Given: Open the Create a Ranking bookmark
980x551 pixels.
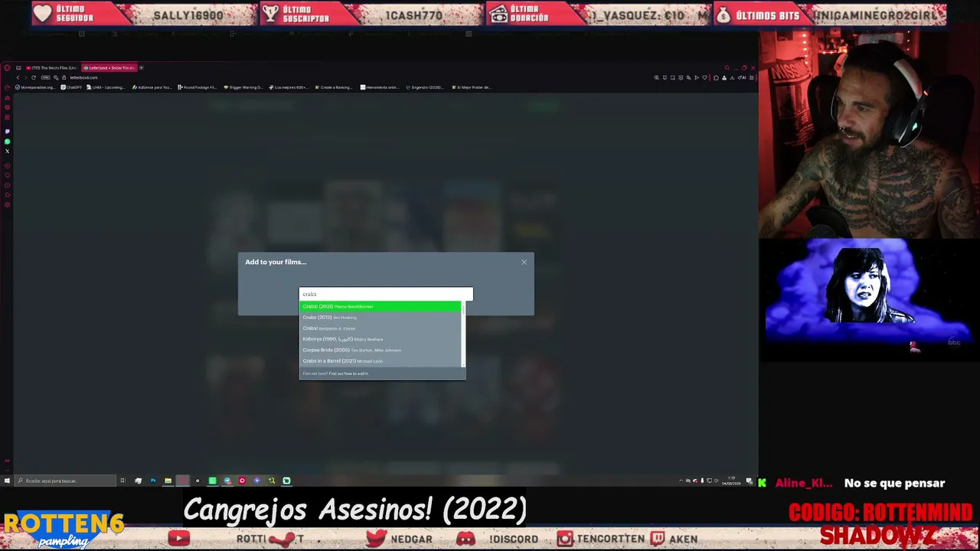Looking at the screenshot, I should coord(334,87).
